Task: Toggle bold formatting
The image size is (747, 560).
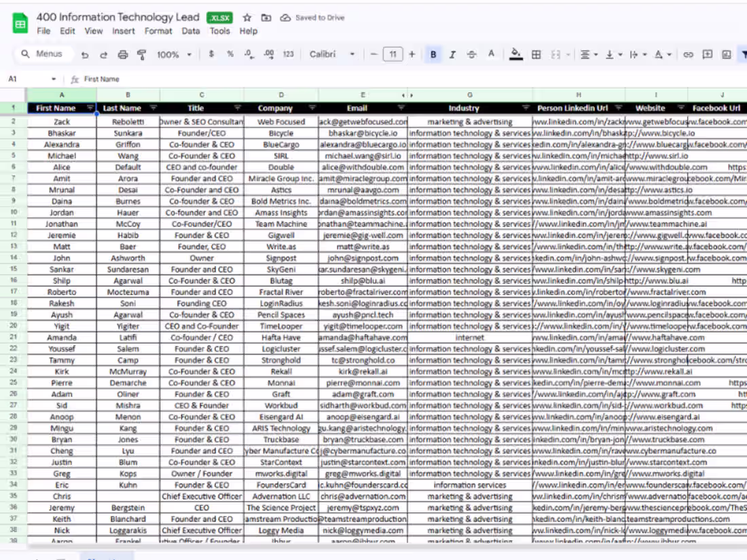Action: 433,54
